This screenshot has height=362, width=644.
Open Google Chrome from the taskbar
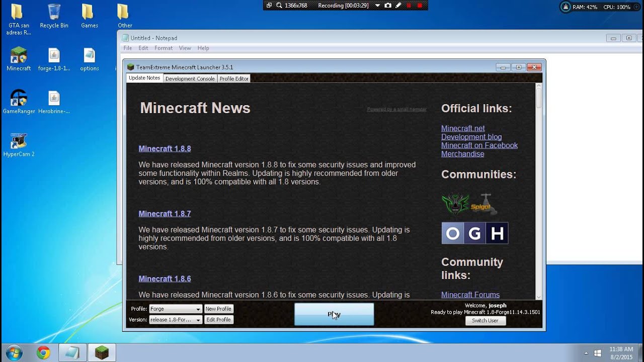(x=43, y=353)
